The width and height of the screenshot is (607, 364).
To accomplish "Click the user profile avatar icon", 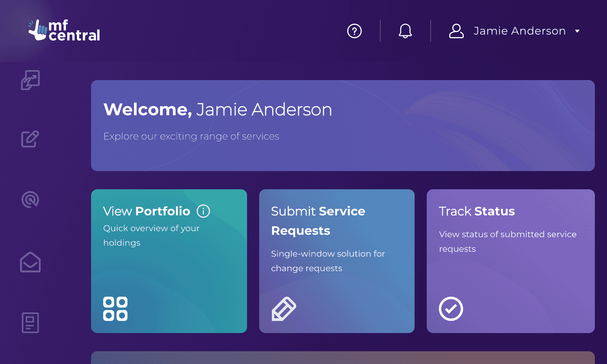I will coord(456,31).
